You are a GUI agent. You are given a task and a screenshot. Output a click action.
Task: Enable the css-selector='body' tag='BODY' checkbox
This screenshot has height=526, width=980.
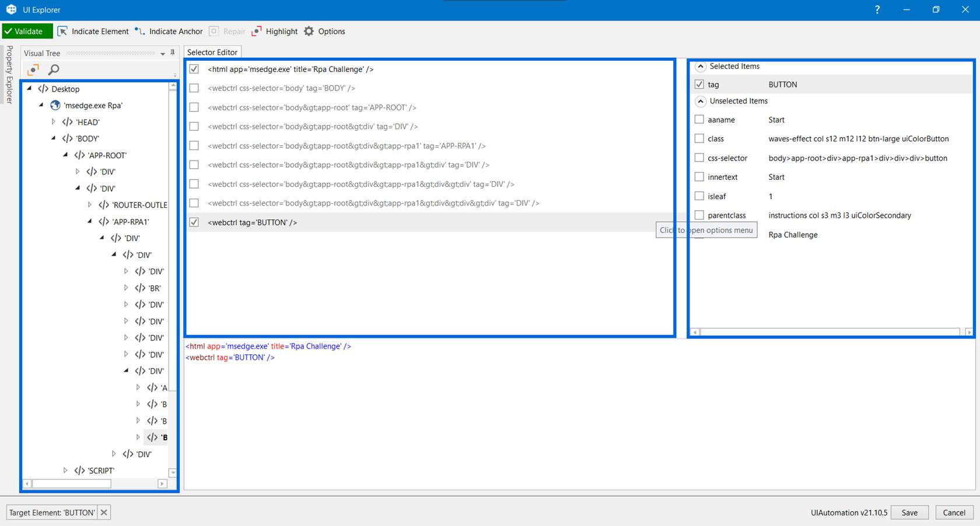(194, 88)
